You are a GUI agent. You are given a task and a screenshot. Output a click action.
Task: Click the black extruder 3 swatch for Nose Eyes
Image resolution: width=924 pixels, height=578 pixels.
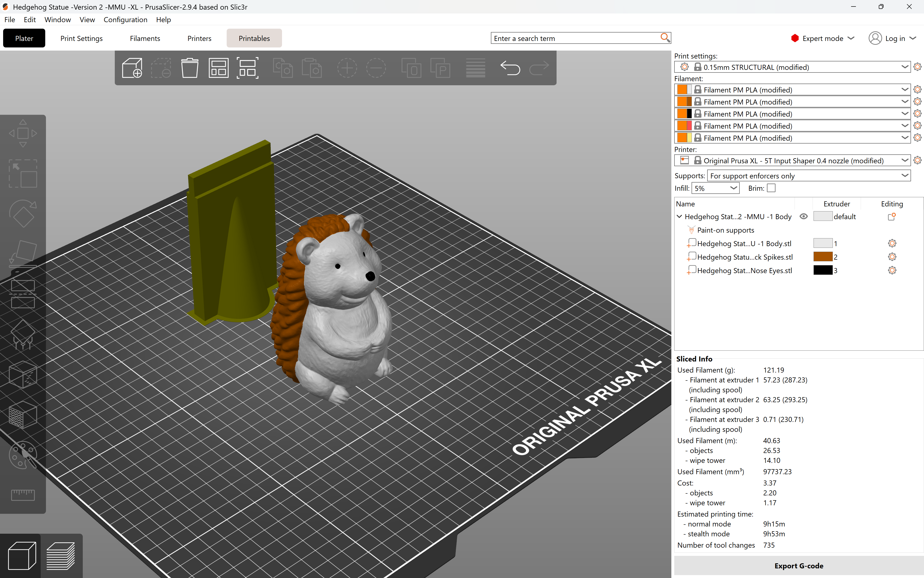coord(823,270)
